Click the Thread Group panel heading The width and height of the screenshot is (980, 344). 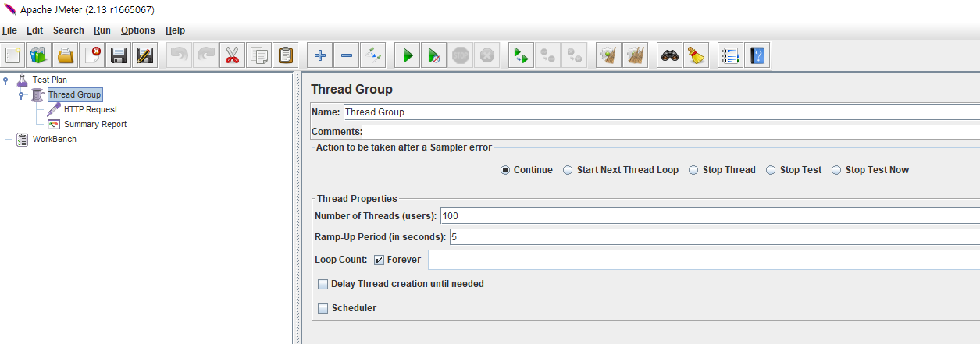351,90
